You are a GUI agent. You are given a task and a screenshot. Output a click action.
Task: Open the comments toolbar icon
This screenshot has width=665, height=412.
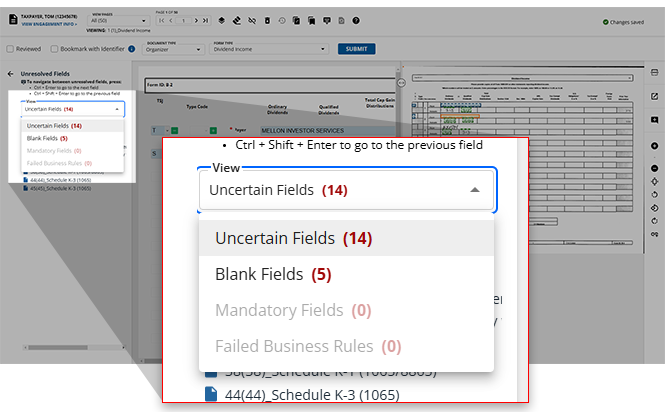[327, 20]
